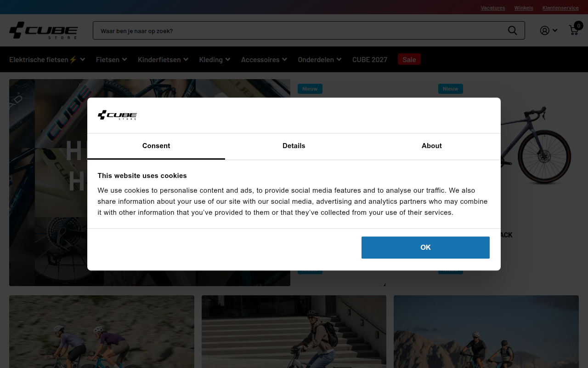This screenshot has height=368, width=588.
Task: Open the hero banner with CUBE bike frames
Action: [x=150, y=183]
